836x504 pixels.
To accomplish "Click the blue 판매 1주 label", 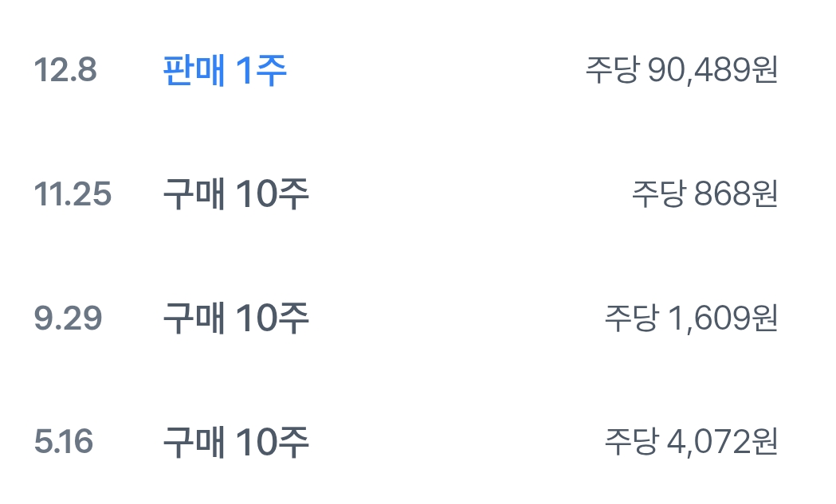I will coord(225,72).
